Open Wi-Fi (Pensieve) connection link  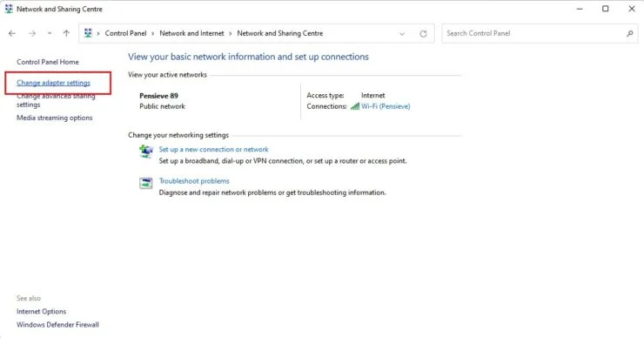click(386, 106)
